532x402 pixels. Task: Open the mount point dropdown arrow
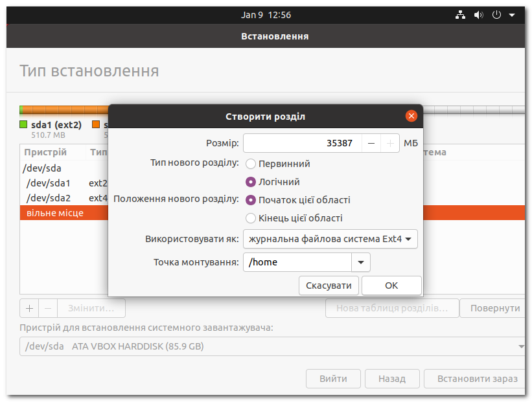pos(361,262)
